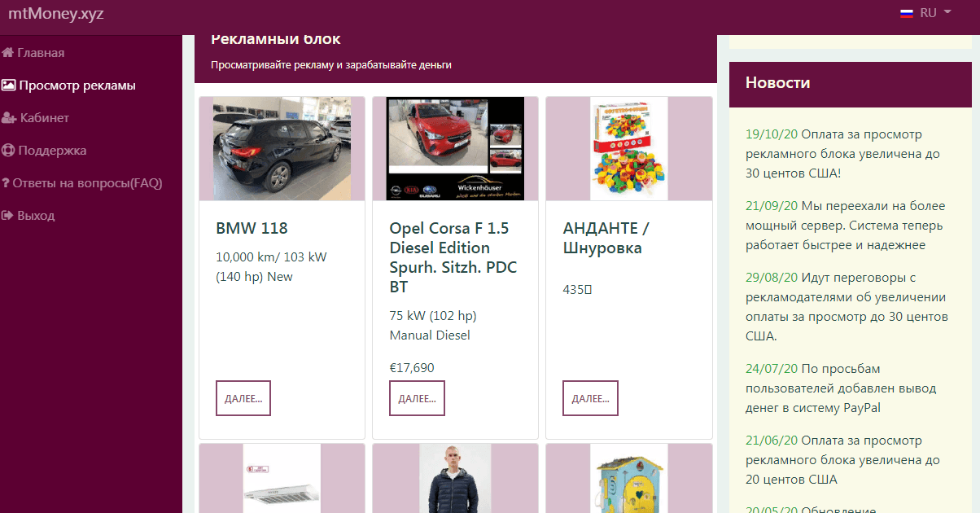
Task: Click ДАЛЕЕ button under BMW 118
Action: tap(243, 398)
